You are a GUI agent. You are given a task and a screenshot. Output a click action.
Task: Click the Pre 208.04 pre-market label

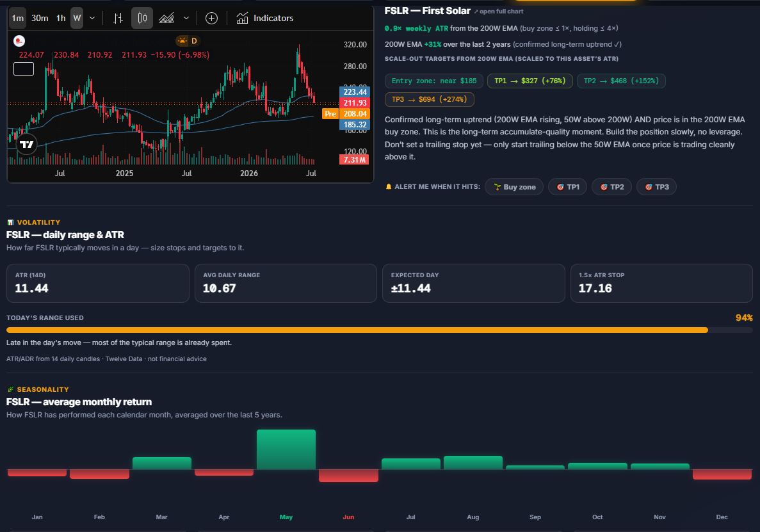tap(346, 114)
